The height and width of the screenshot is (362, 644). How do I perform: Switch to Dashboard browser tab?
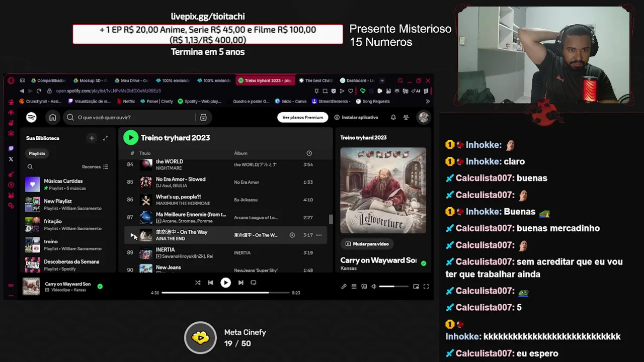click(357, 80)
